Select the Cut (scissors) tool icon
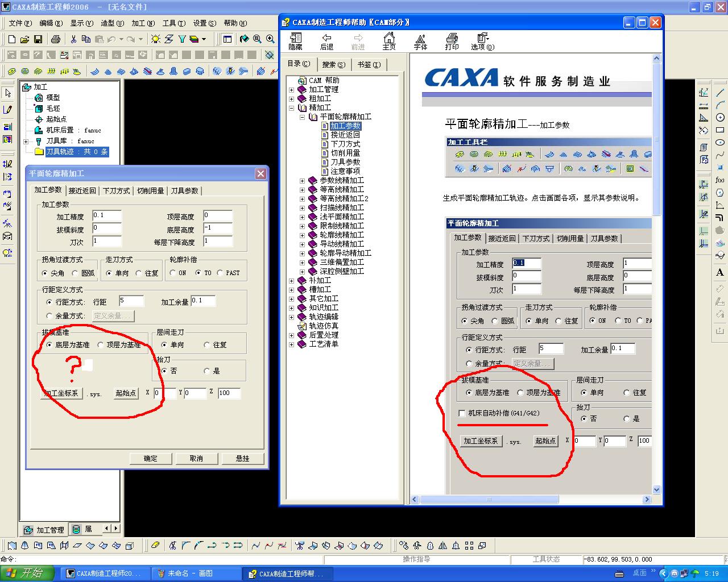The height and width of the screenshot is (582, 728). [x=73, y=39]
